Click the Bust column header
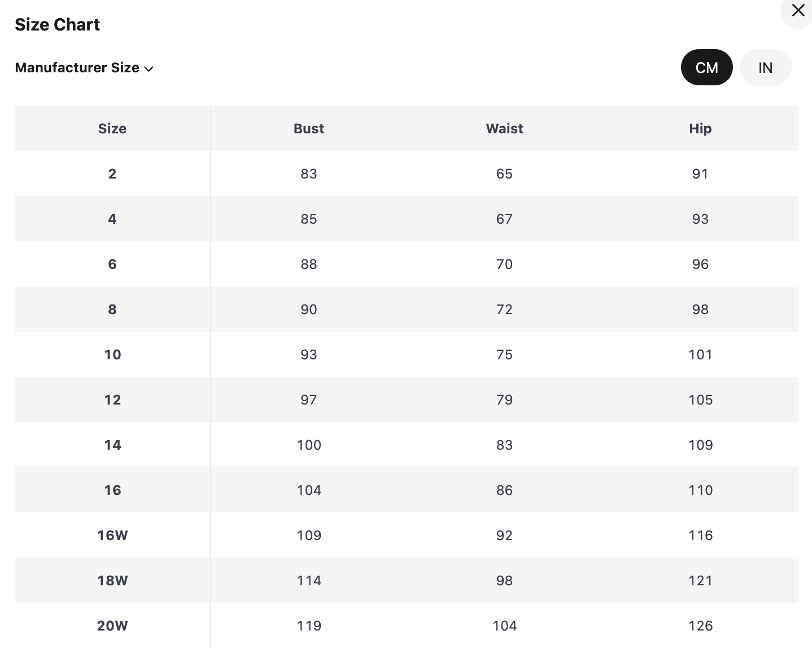 pyautogui.click(x=308, y=128)
